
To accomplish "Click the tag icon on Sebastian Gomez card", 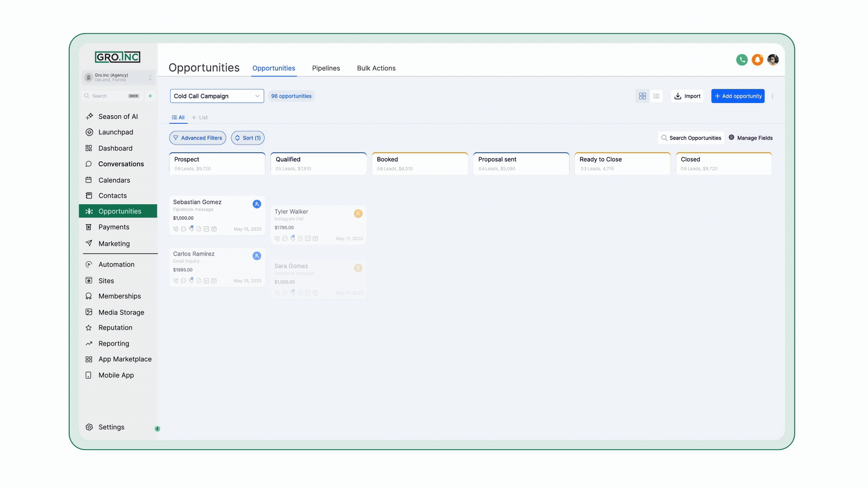I will pos(191,229).
